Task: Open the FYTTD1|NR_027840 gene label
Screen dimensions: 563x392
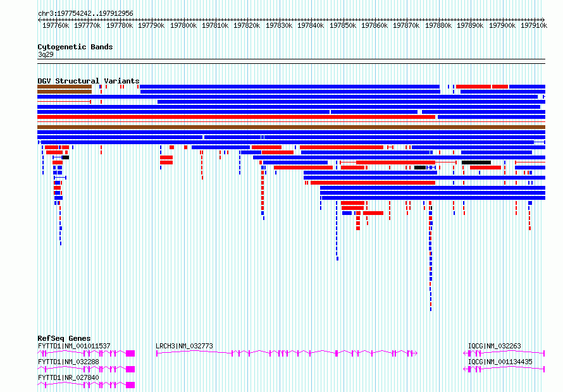Action: [x=68, y=377]
